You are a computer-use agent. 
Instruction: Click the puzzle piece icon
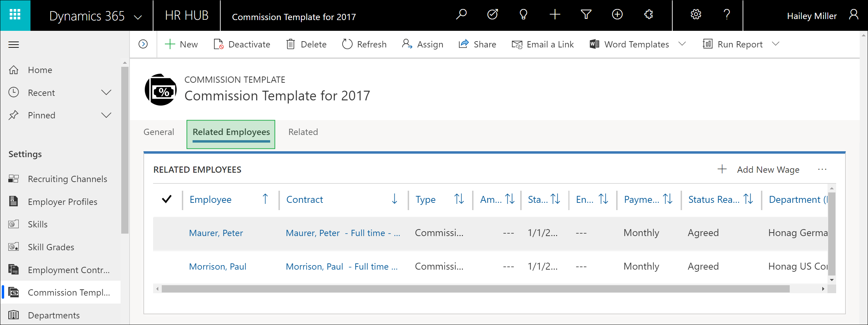point(648,15)
